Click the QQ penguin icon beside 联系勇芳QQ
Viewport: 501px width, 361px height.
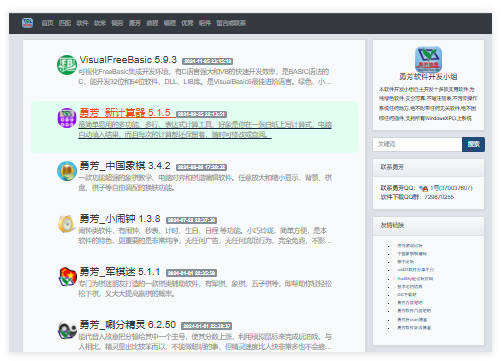click(423, 188)
